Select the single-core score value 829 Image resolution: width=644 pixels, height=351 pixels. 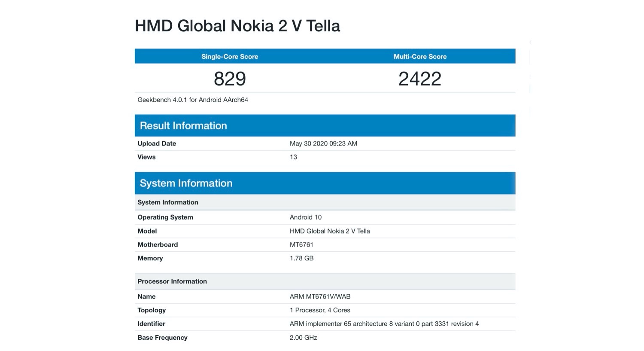(x=230, y=79)
